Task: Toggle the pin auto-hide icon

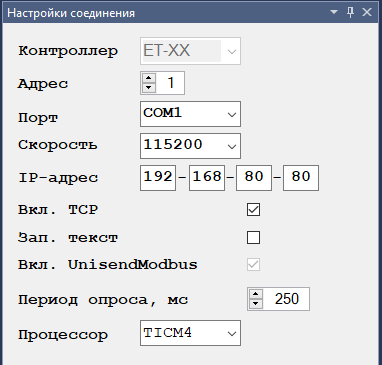Action: (x=350, y=12)
